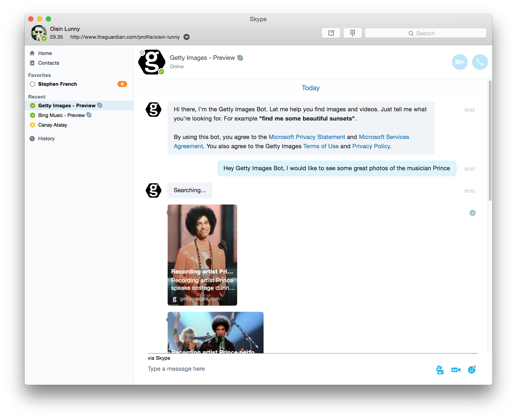
Task: Click the Contacts book icon in the sidebar
Action: pos(32,63)
